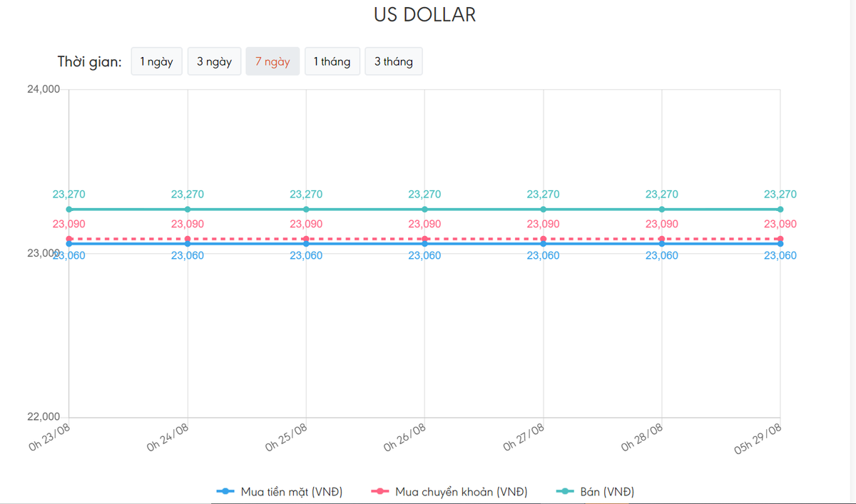Viewport: 856px width, 504px height.
Task: Click pink data point at 0h 27/08
Action: (544, 239)
